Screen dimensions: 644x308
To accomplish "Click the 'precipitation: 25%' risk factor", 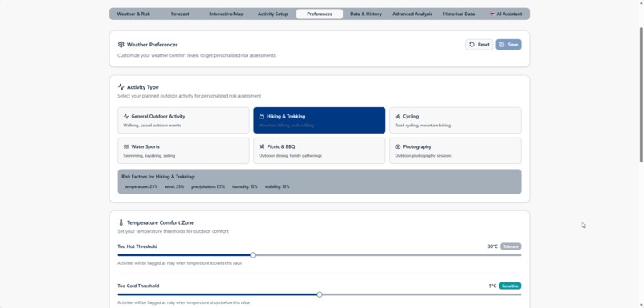I will pos(208,186).
